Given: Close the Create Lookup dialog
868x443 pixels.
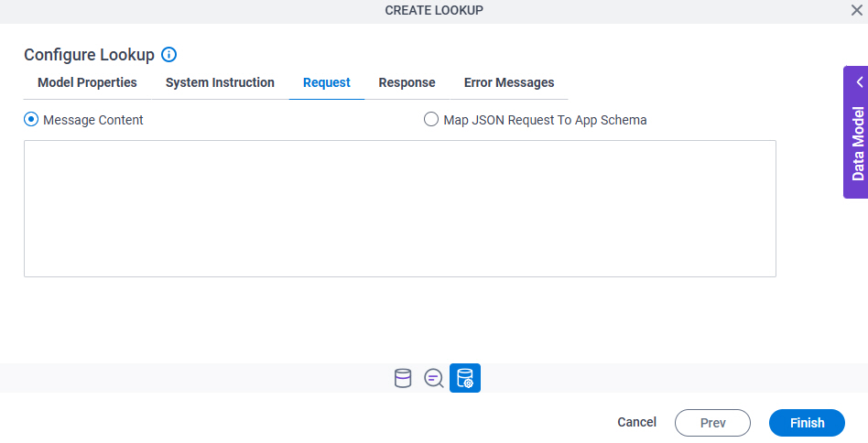Looking at the screenshot, I should pyautogui.click(x=856, y=10).
